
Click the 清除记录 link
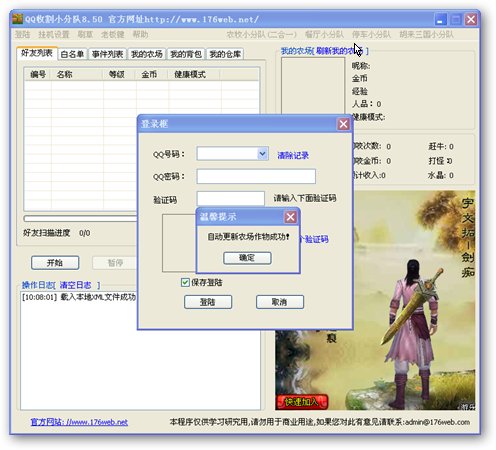[293, 155]
